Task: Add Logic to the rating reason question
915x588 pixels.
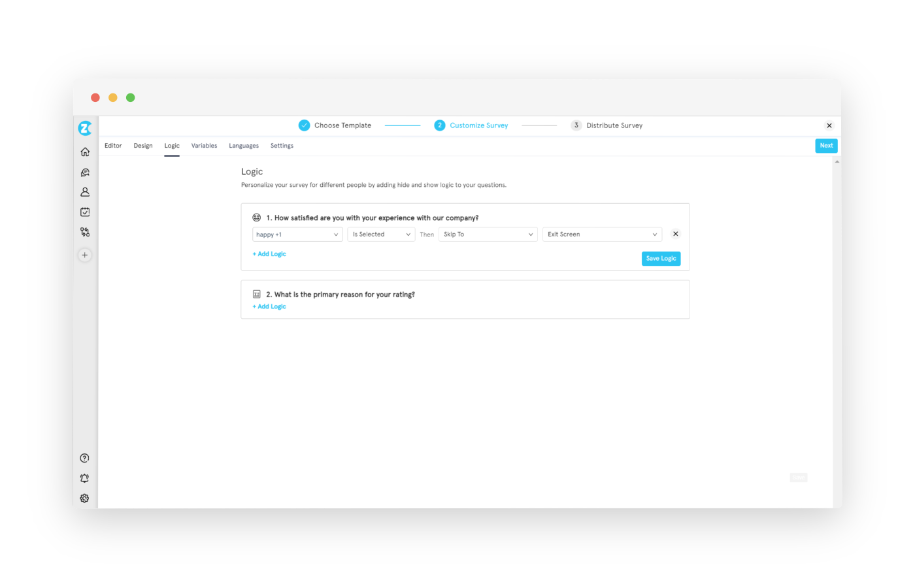Action: tap(269, 306)
